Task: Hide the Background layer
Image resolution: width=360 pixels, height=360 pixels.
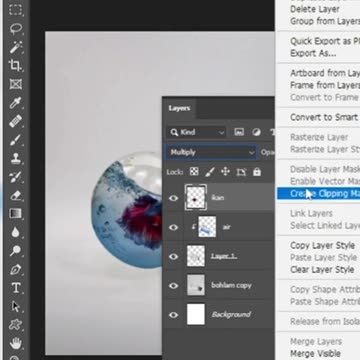Action: (x=173, y=315)
